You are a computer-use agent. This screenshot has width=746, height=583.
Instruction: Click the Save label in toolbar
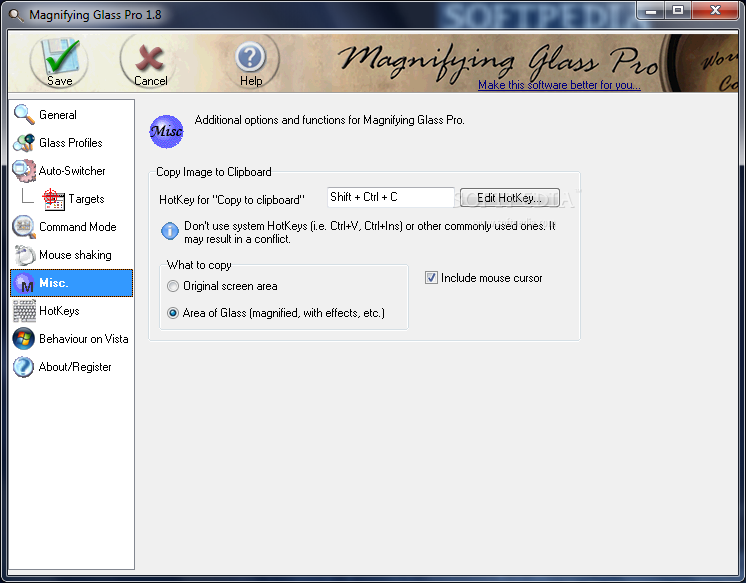(59, 81)
